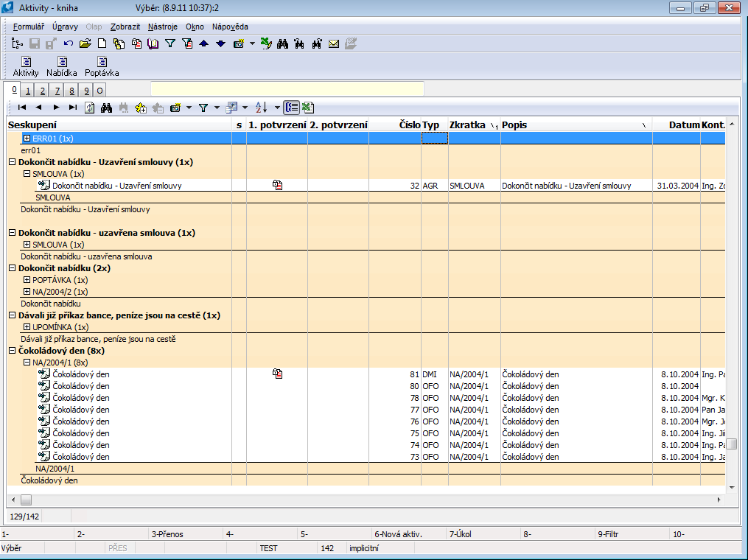Click the open folder icon in toolbar
The height and width of the screenshot is (560, 748).
(x=85, y=44)
